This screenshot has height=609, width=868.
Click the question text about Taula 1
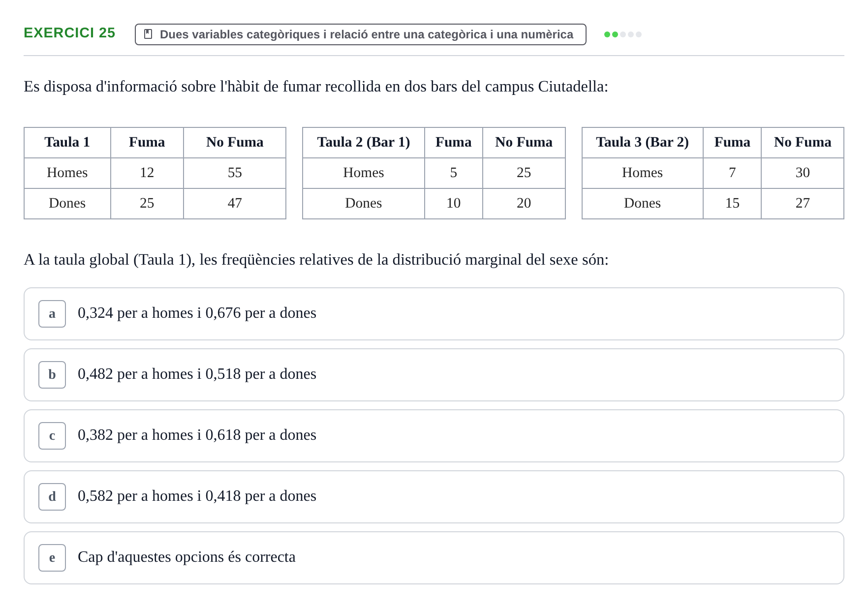[316, 260]
